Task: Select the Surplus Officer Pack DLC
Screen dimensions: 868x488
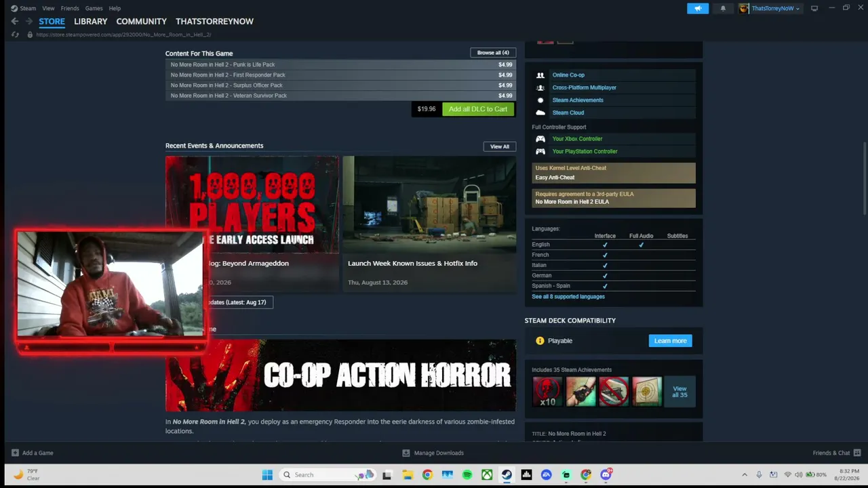Action: point(340,85)
